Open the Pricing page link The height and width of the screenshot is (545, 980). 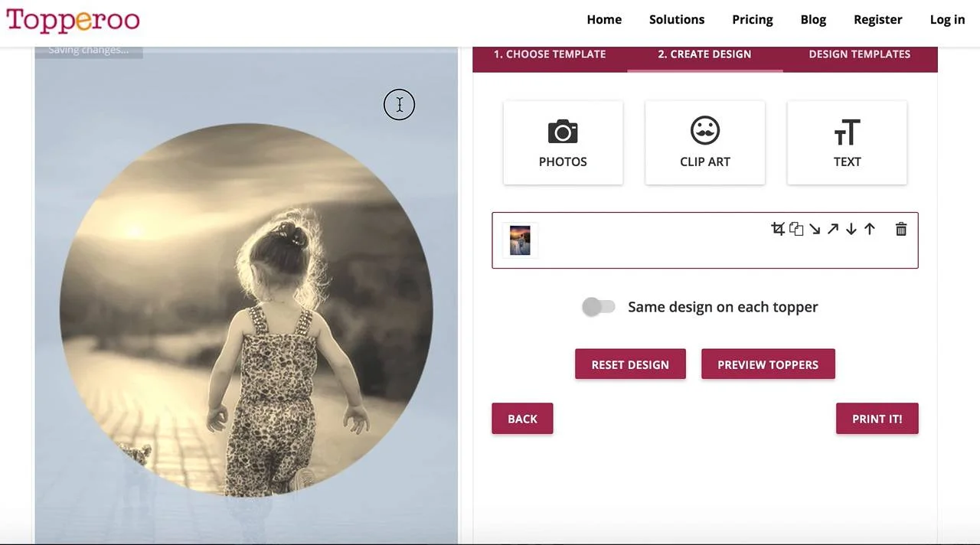753,20
